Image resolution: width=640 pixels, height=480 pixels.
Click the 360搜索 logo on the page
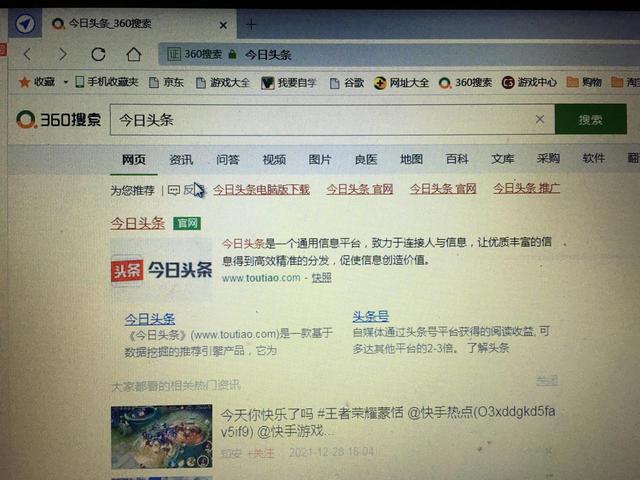point(58,120)
